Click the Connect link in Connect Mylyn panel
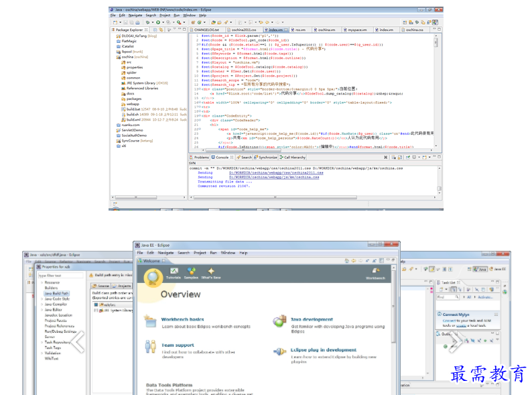Image resolution: width=532 pixels, height=395 pixels. tap(449, 321)
